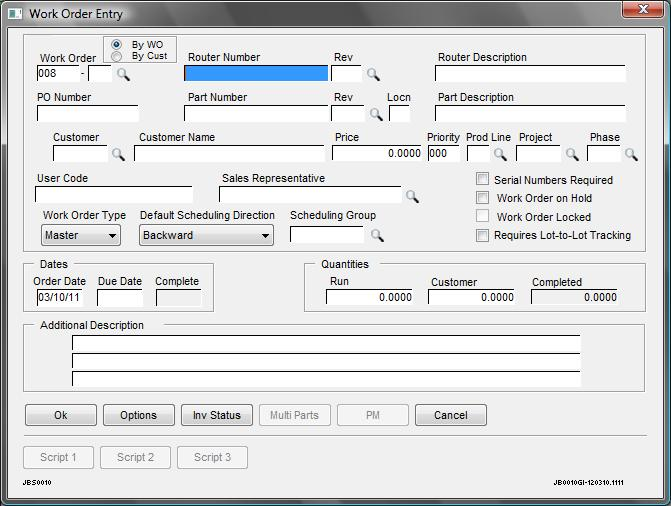Click the Complete date field

click(178, 298)
